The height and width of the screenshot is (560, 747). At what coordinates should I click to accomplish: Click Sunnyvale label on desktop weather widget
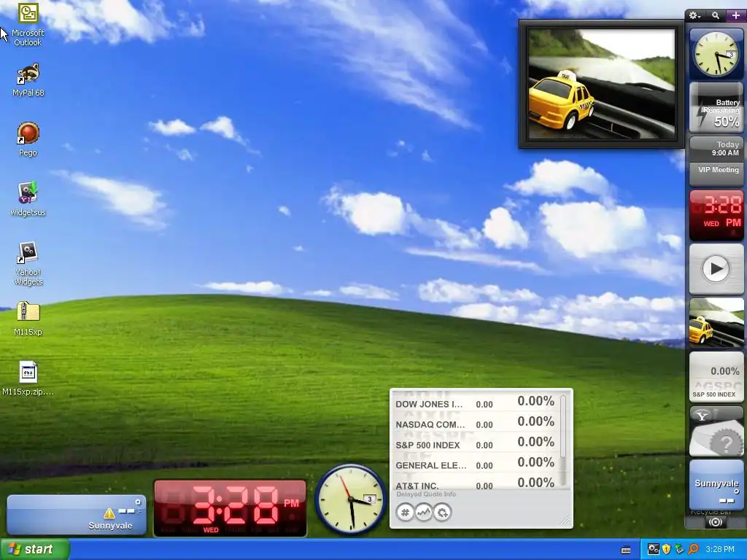tap(110, 526)
